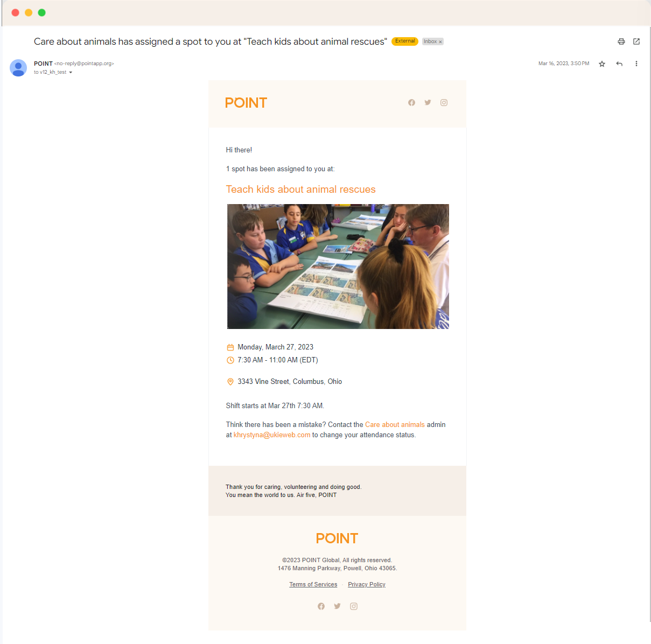
Task: Open Instagram icon in email header
Action: [x=444, y=102]
